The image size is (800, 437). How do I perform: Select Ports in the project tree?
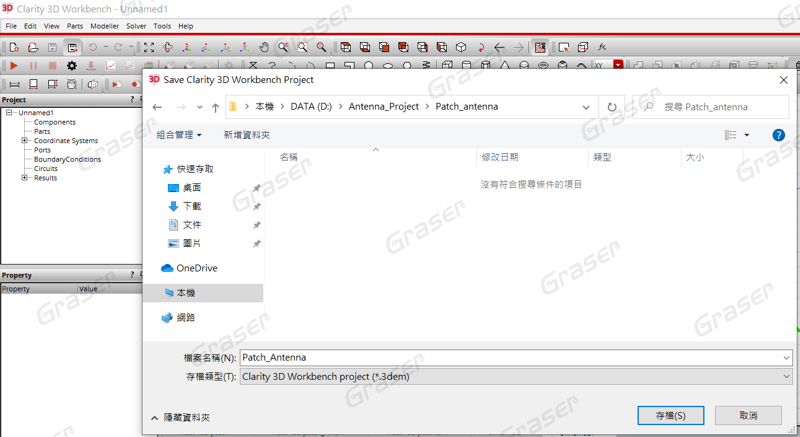tap(42, 150)
